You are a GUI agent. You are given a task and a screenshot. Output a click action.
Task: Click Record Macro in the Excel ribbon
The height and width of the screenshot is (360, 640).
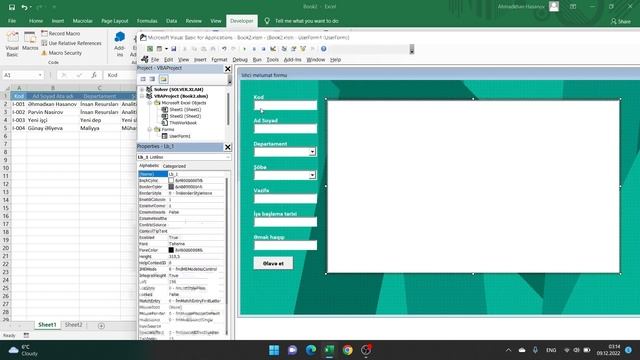tap(60, 33)
